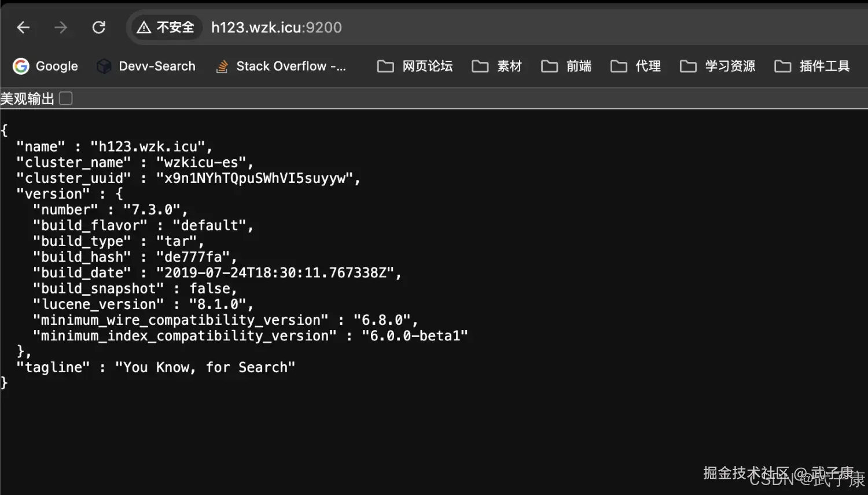Open the 不安全 security warning badge
868x495 pixels.
click(x=166, y=27)
